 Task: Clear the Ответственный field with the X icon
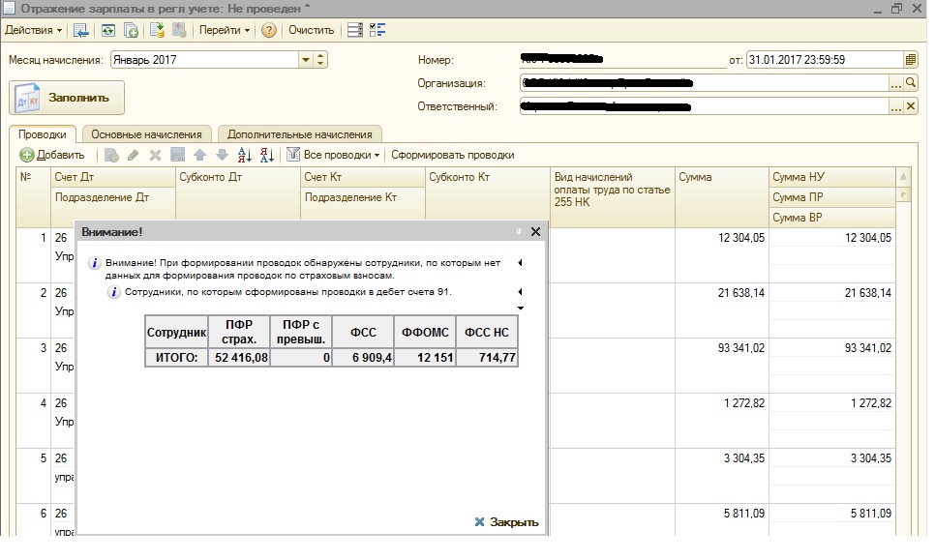(911, 106)
